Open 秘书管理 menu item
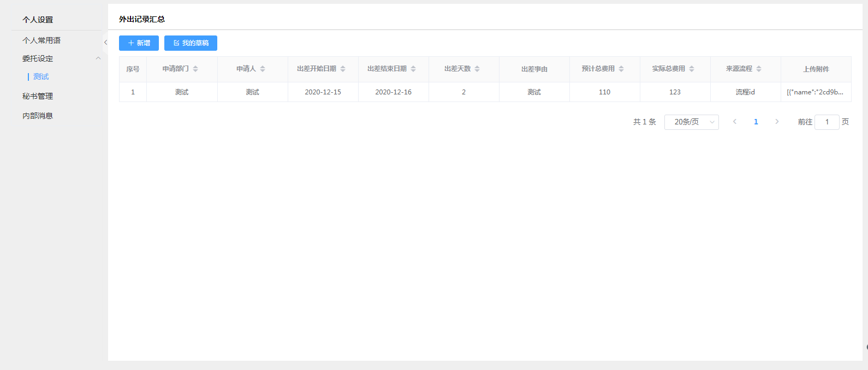 [x=38, y=96]
